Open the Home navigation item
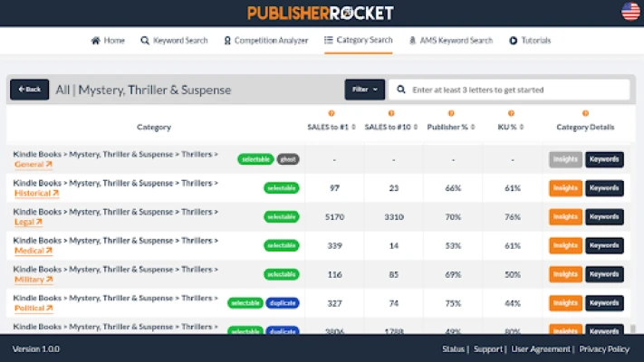This screenshot has height=362, width=644. (108, 41)
